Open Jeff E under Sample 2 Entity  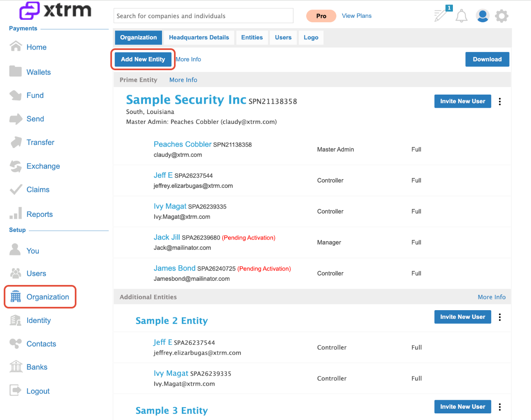tap(163, 342)
